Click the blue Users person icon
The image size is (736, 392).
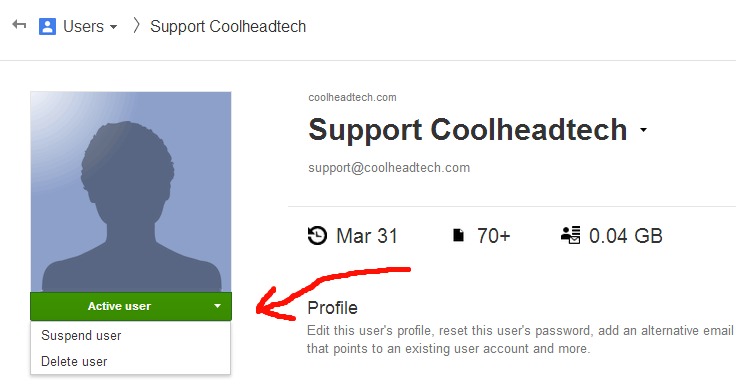[x=47, y=26]
